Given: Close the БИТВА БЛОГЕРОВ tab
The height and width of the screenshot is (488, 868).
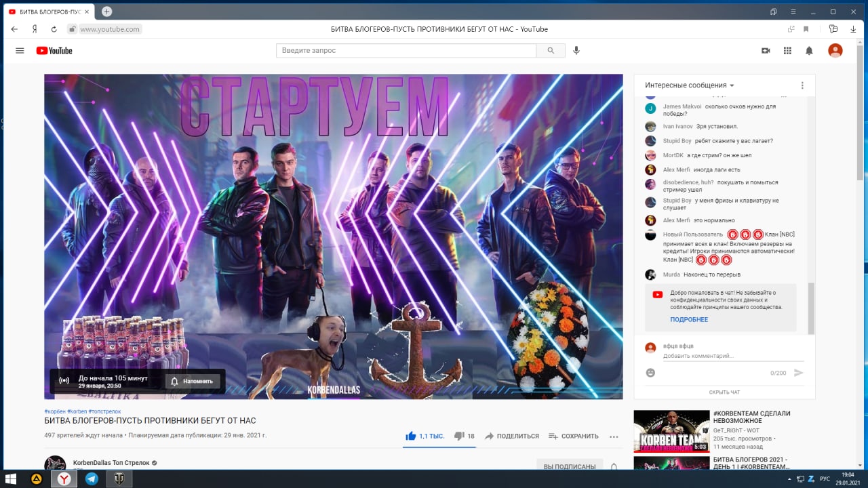Looking at the screenshot, I should click(x=87, y=12).
